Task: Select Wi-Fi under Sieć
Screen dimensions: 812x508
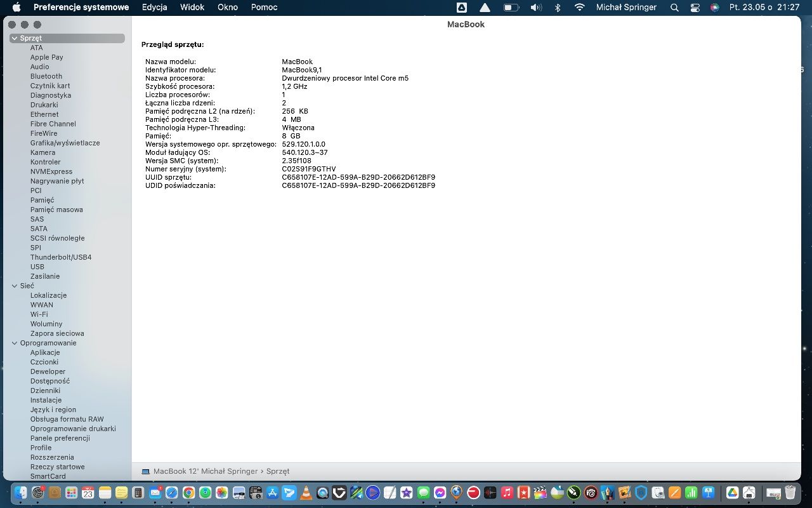Action: click(x=39, y=314)
